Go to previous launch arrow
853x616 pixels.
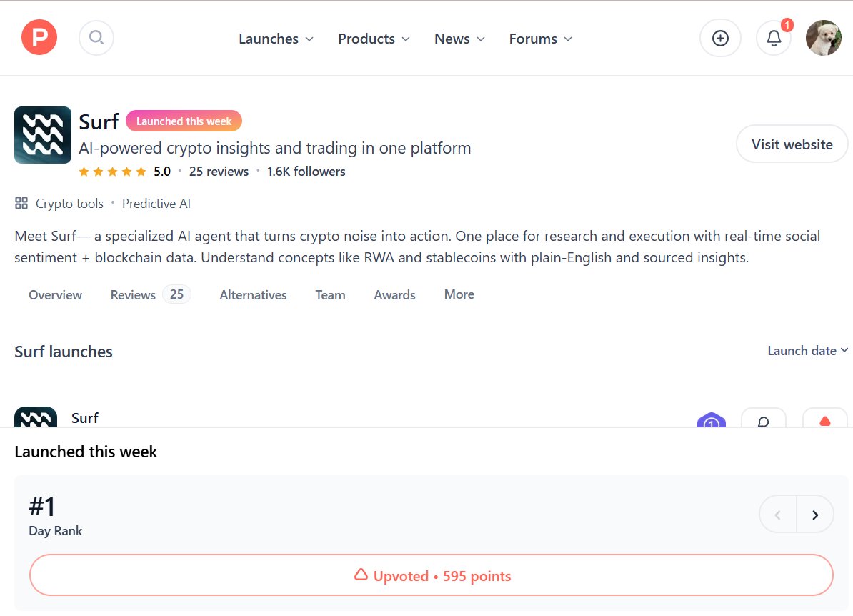click(778, 515)
